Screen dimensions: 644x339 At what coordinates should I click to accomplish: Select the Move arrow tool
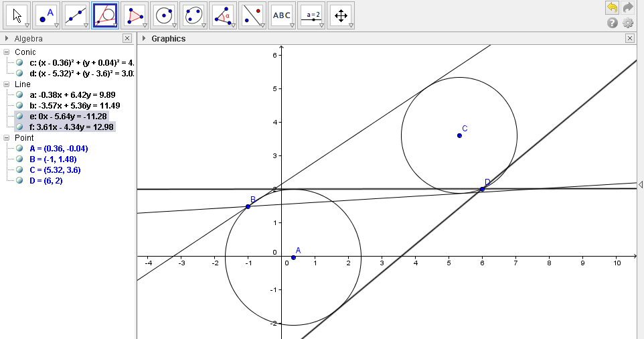point(17,15)
